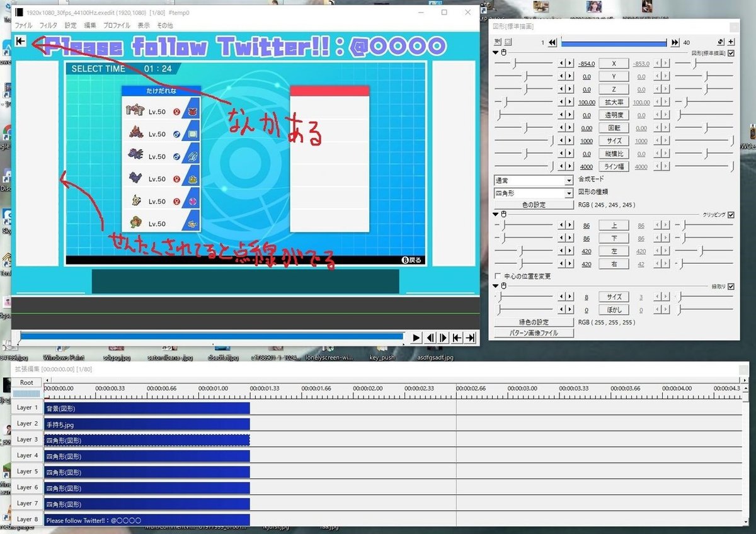
Task: Select the 背景(図形) object on Layer 1
Action: coord(147,408)
